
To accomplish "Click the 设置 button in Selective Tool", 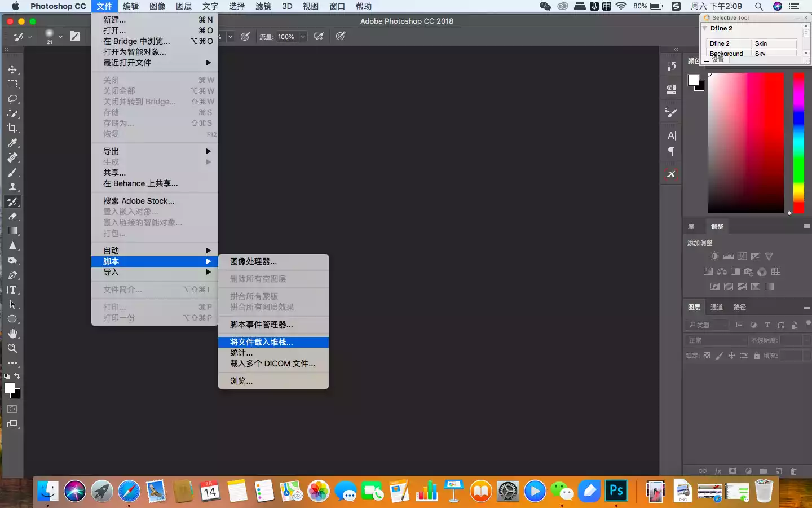I will point(717,59).
